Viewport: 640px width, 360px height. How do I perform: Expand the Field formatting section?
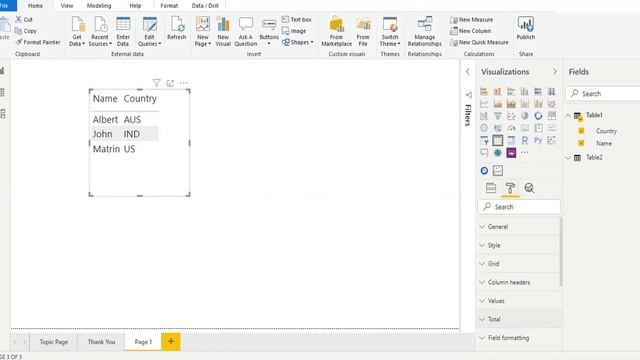518,338
